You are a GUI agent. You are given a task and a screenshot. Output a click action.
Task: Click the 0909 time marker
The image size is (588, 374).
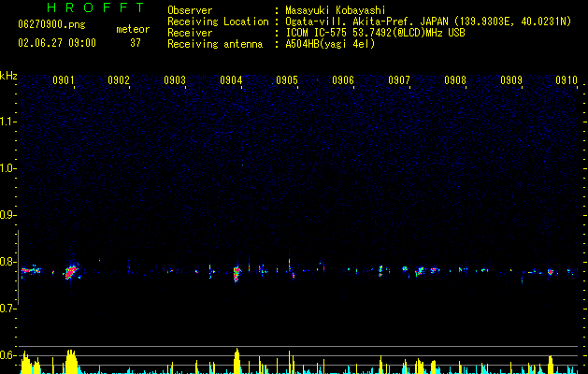tap(511, 80)
